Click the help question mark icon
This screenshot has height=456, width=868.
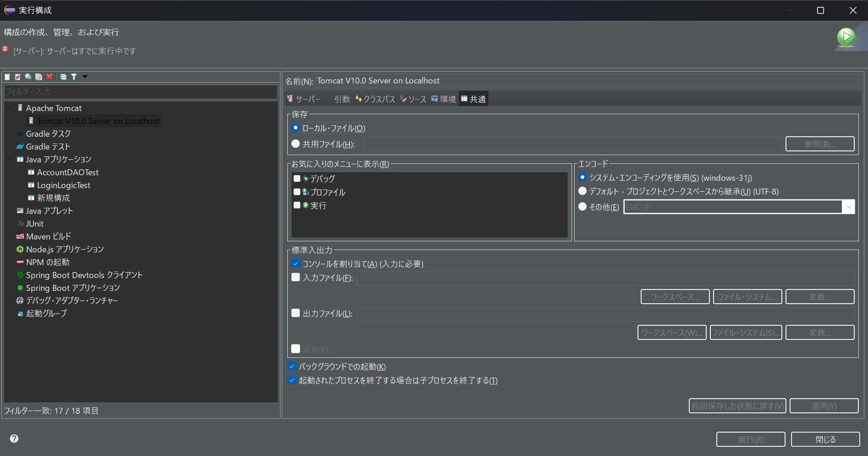click(x=14, y=439)
